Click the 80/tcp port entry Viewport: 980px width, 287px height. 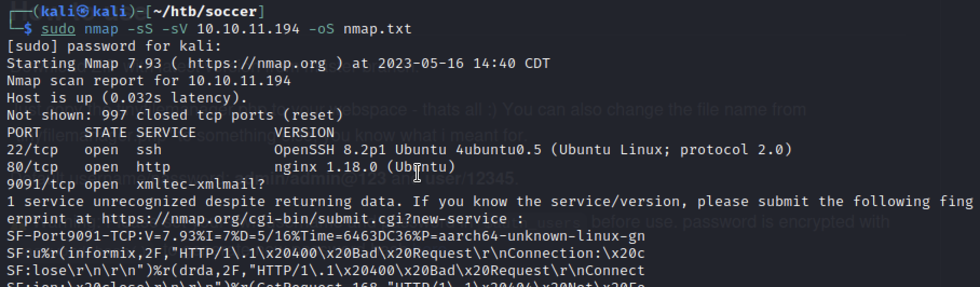32,167
